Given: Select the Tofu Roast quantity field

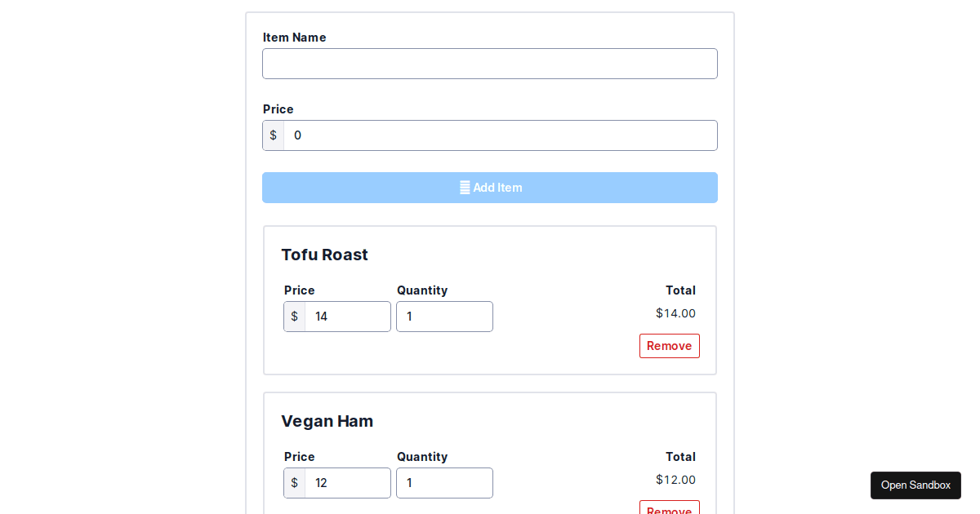Looking at the screenshot, I should 444,317.
